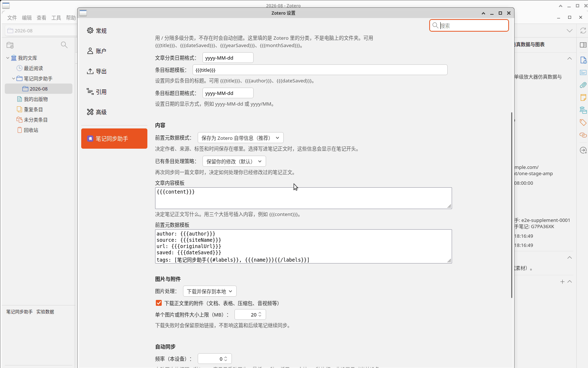Toggle 下载正文里的附件 checkbox
Screen dimensions: 588x368
[159, 303]
